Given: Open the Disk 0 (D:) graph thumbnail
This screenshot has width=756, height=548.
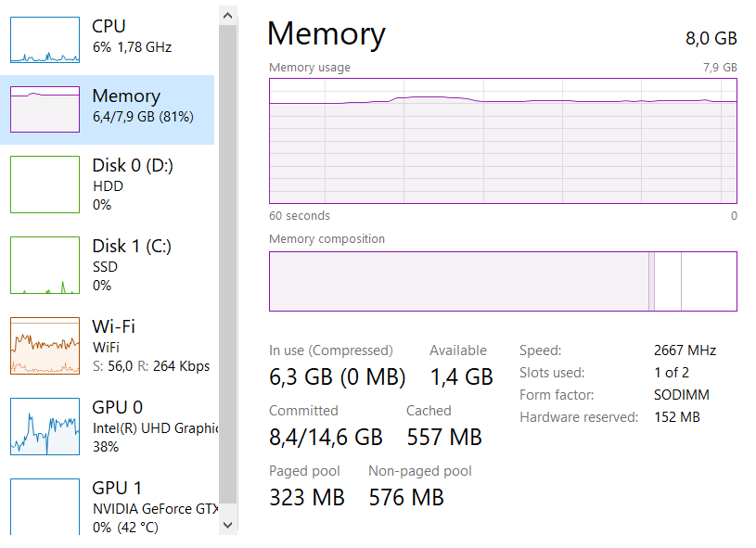Looking at the screenshot, I should (45, 185).
